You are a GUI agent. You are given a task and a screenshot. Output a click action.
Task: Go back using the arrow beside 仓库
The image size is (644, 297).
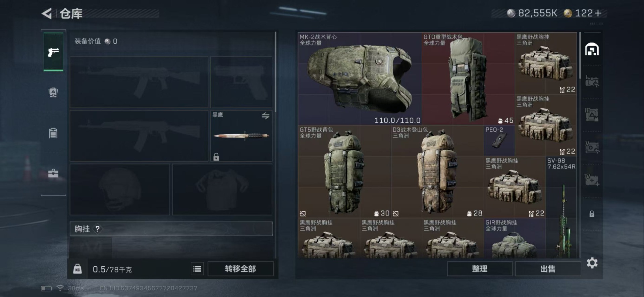(47, 14)
